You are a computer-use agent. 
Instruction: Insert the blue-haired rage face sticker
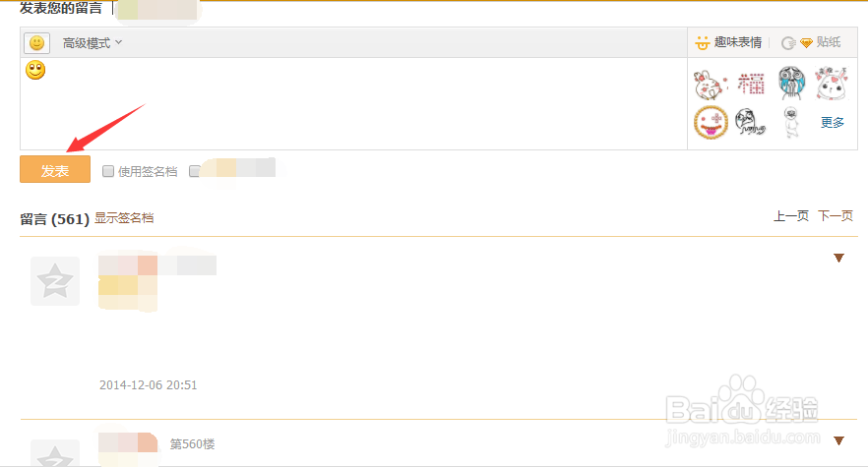coord(791,84)
